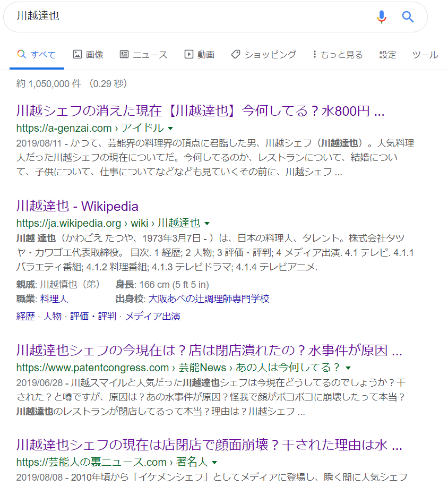The width and height of the screenshot is (448, 486).
Task: Open the ツール options
Action: [x=425, y=55]
